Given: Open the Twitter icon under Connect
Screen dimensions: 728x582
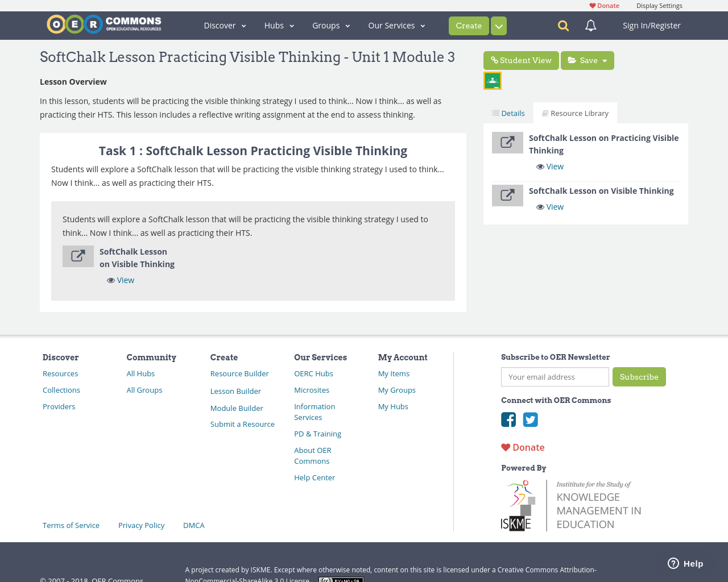Looking at the screenshot, I should pyautogui.click(x=531, y=419).
